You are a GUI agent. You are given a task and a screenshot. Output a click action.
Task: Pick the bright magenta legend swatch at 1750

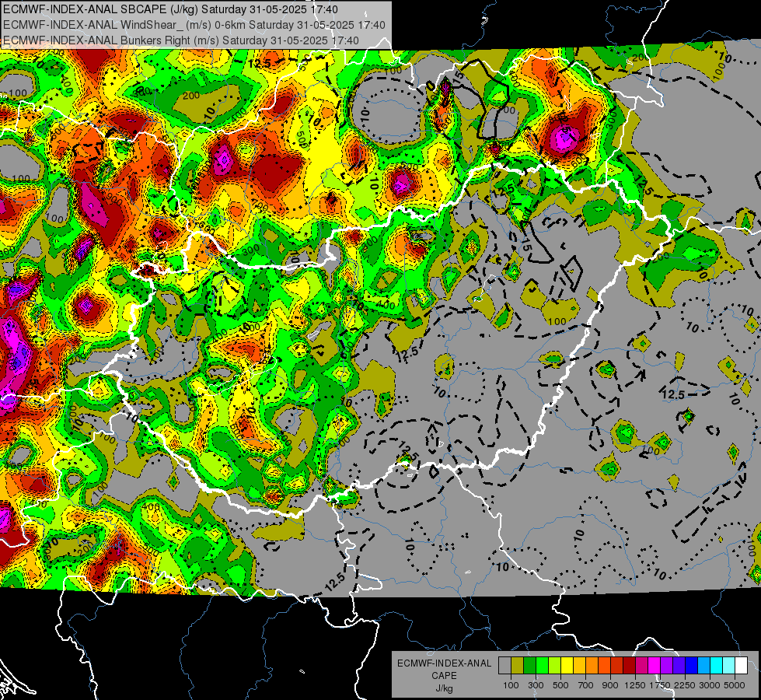[x=655, y=666]
